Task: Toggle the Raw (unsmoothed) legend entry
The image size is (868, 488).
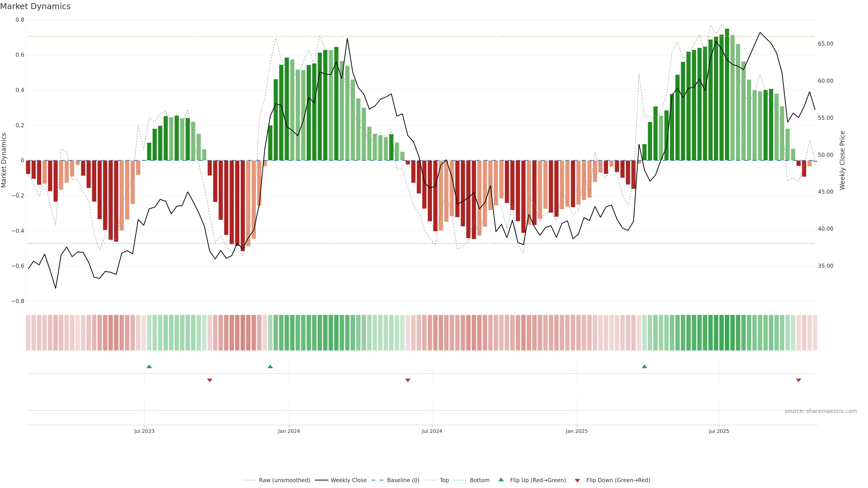Action: point(284,480)
